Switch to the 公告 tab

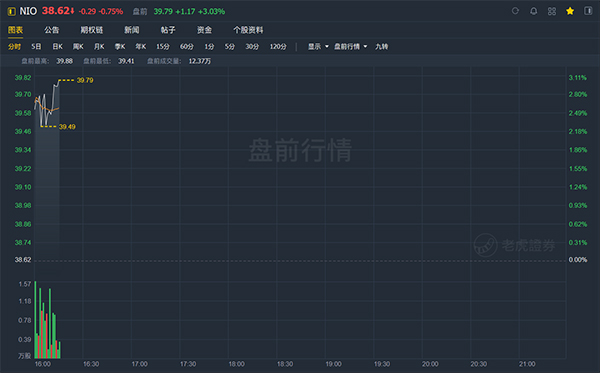click(x=52, y=30)
